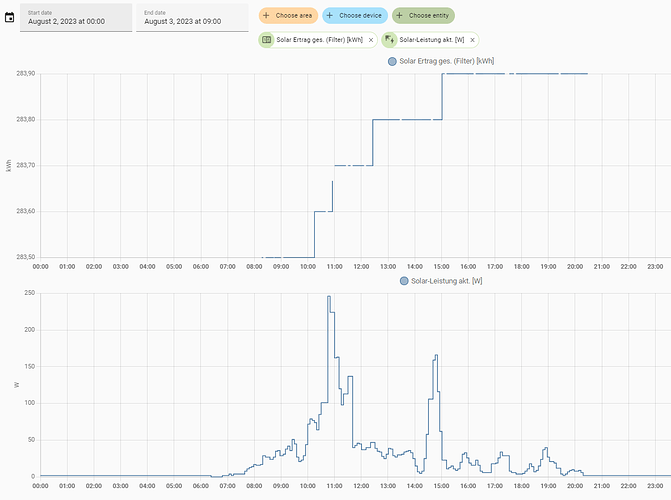Click the 12:00 label under the kWh chart
Viewport: 671px width, 500px height.
click(361, 266)
